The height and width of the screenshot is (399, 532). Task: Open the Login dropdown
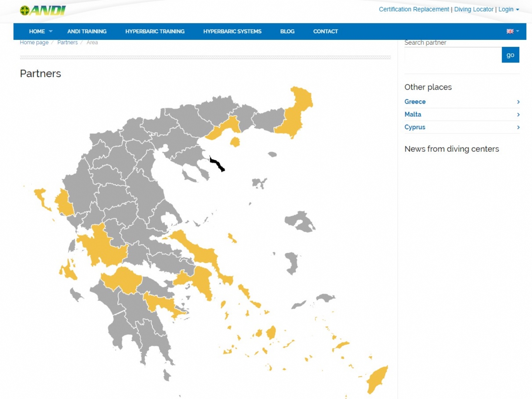click(x=509, y=9)
